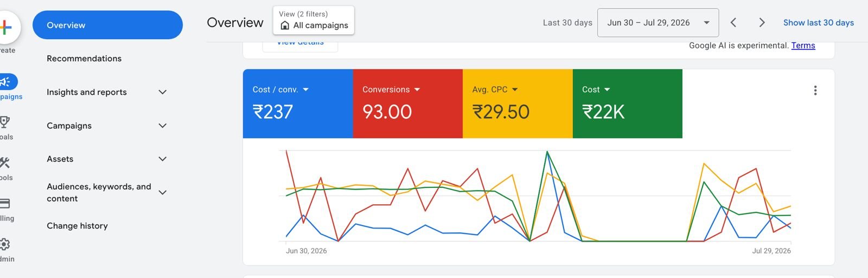Open scorecard three-dot more options menu
The image size is (868, 278).
[815, 91]
